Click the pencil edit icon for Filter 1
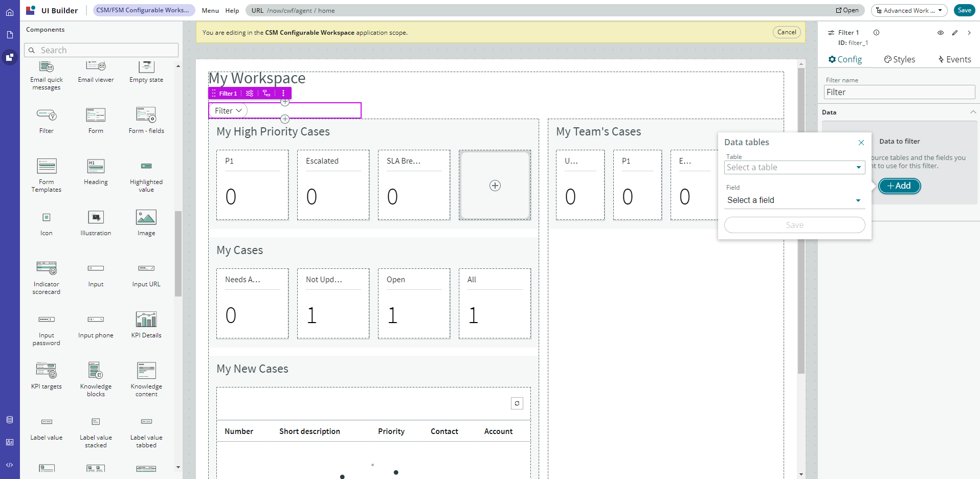 pos(954,33)
